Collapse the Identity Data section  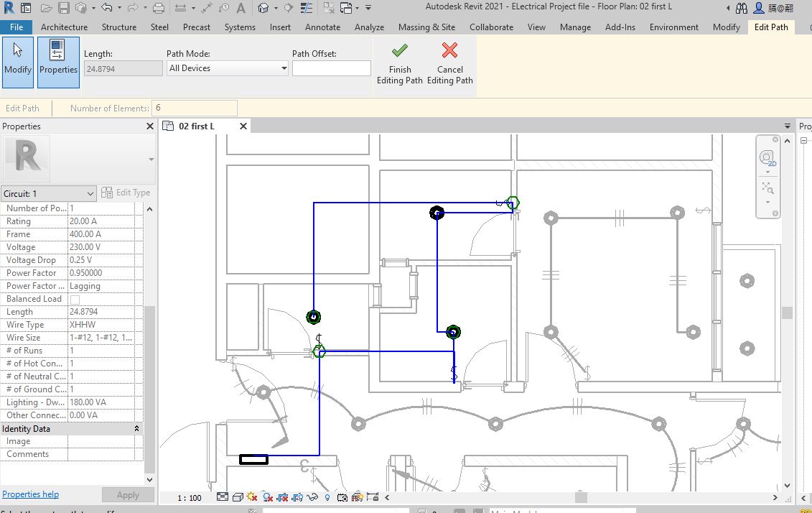coord(136,428)
